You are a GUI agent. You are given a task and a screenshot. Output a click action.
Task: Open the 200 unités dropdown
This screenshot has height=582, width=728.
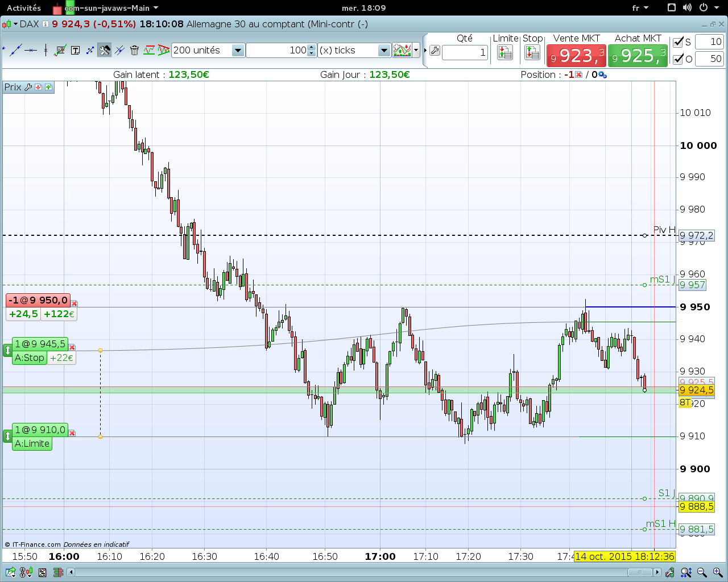[x=238, y=51]
